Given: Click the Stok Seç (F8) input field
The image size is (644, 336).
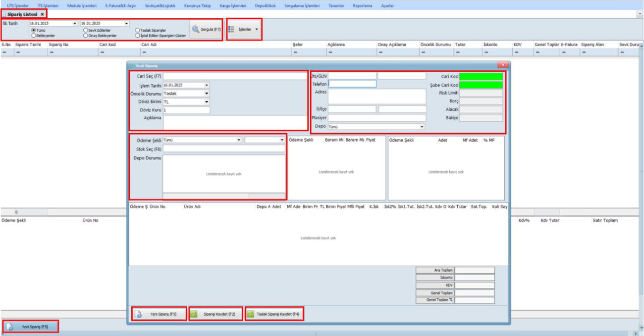Looking at the screenshot, I should (x=224, y=148).
